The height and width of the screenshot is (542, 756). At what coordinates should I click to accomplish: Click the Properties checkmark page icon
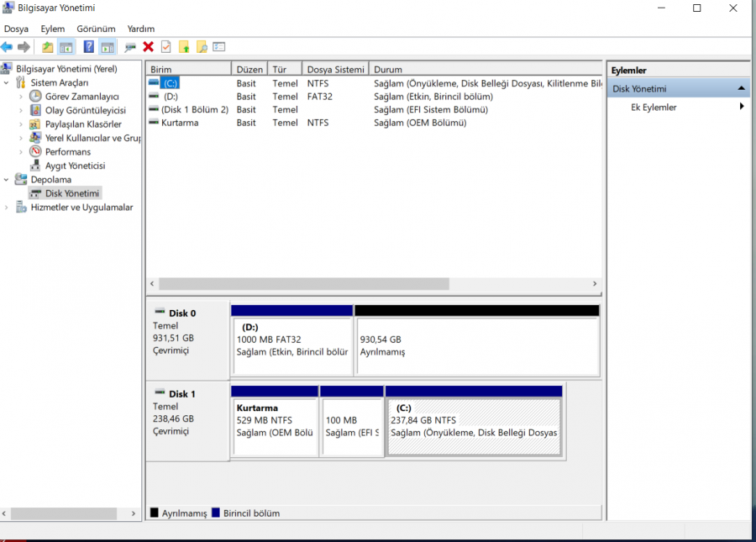(166, 47)
